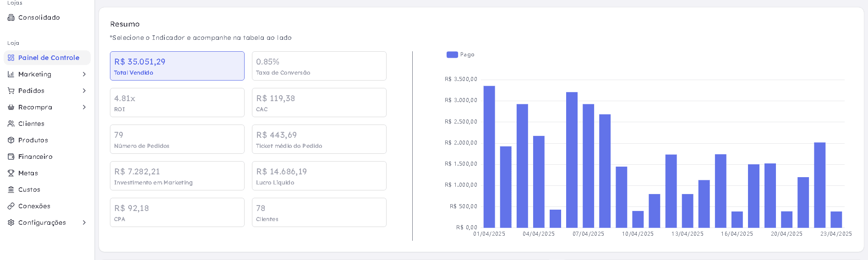Expand the Pedidos submenu chevron
The width and height of the screenshot is (868, 260).
point(84,91)
